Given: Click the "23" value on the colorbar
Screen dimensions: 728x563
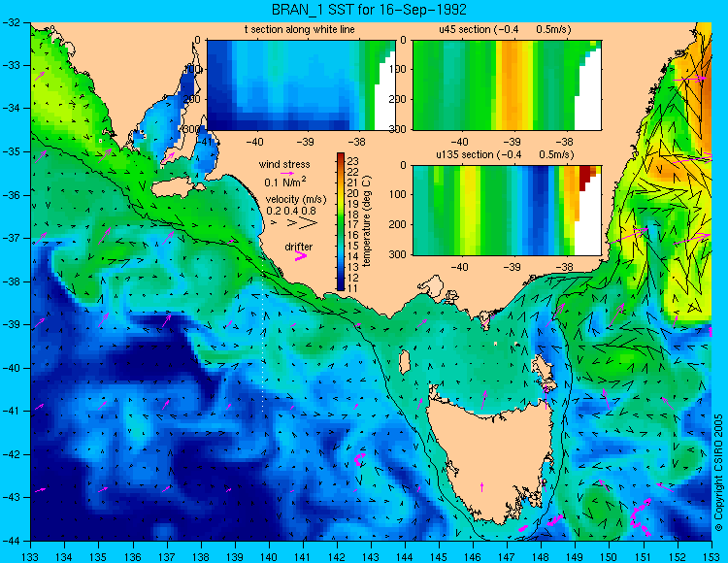Looking at the screenshot, I should 352,161.
